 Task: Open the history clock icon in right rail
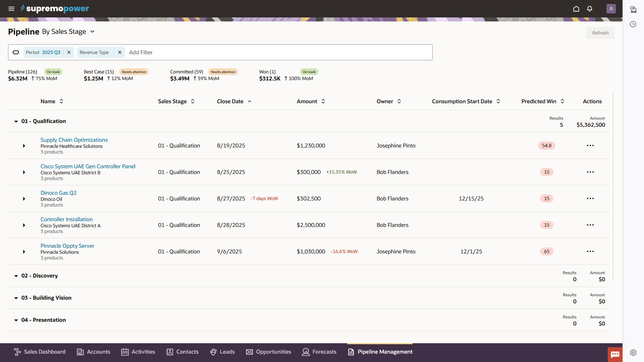coord(633,24)
